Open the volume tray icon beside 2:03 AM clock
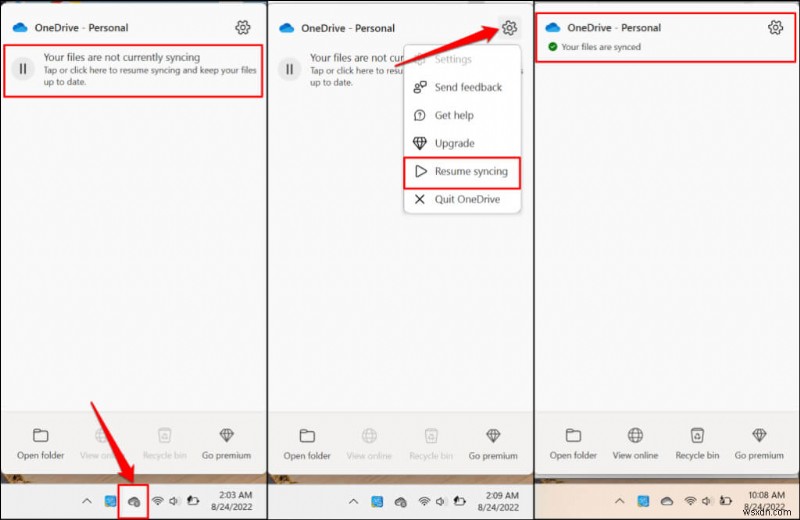 pos(174,501)
